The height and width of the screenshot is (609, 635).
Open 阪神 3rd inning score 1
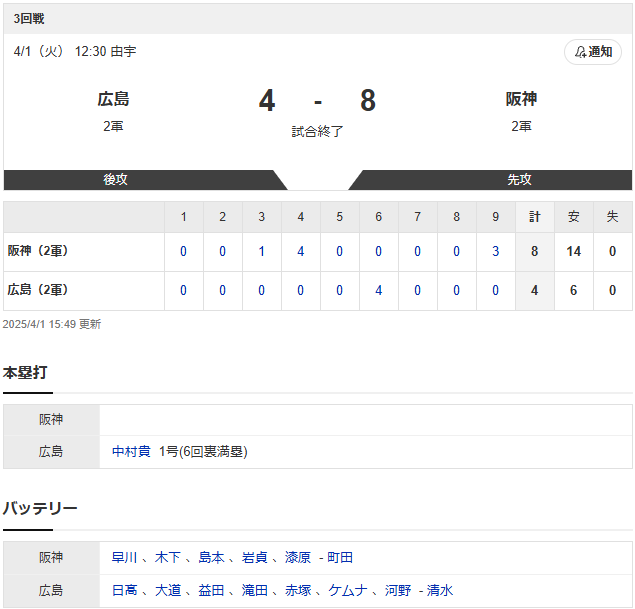coord(262,251)
